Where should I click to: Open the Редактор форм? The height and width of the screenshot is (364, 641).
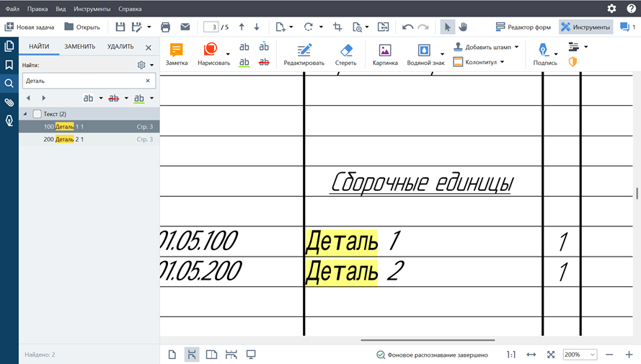point(523,27)
